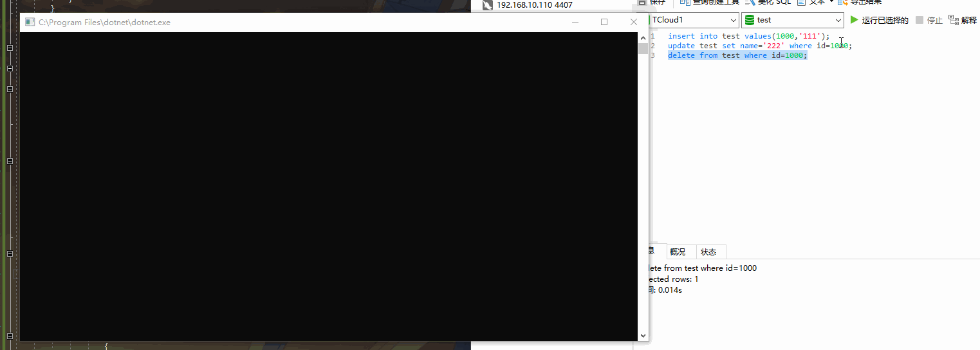Click the 美化 SQL beautify button

[768, 2]
